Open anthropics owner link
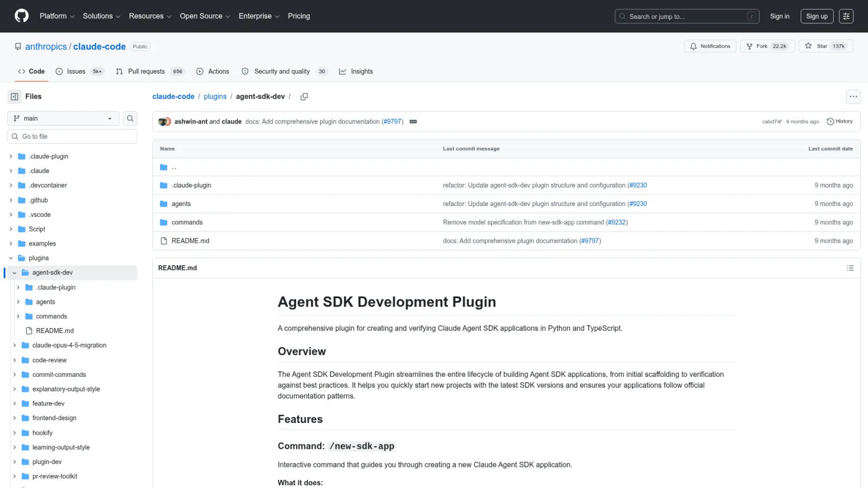The width and height of the screenshot is (868, 488). tap(46, 47)
